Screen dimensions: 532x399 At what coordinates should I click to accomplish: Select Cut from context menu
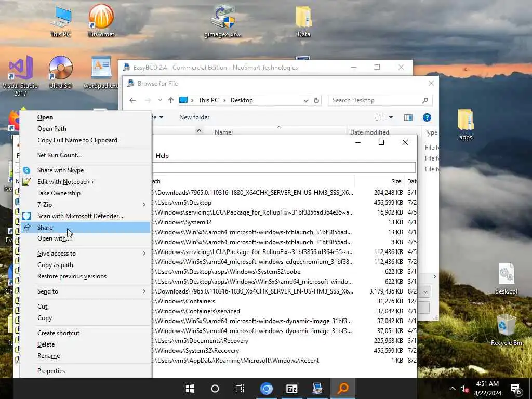coord(85,307)
